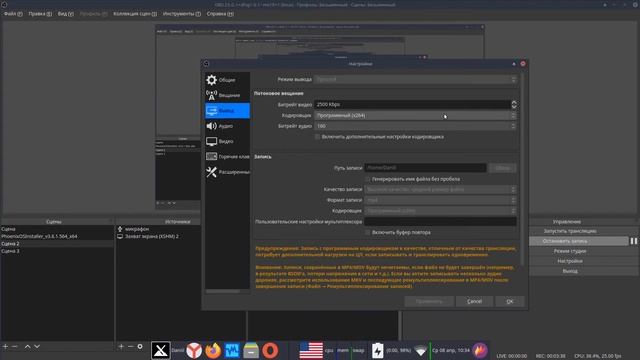640x360 pixels.
Task: Open the streaming encoder dropdown showing x264
Action: point(416,116)
